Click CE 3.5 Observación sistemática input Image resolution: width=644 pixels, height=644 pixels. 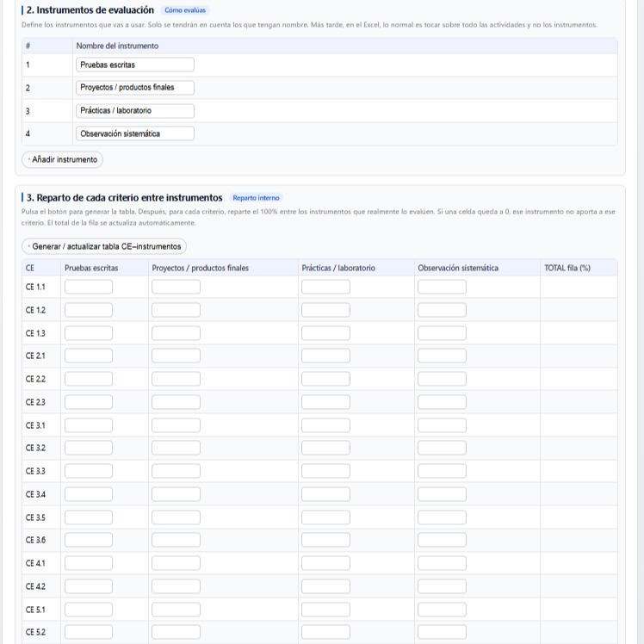coord(442,517)
